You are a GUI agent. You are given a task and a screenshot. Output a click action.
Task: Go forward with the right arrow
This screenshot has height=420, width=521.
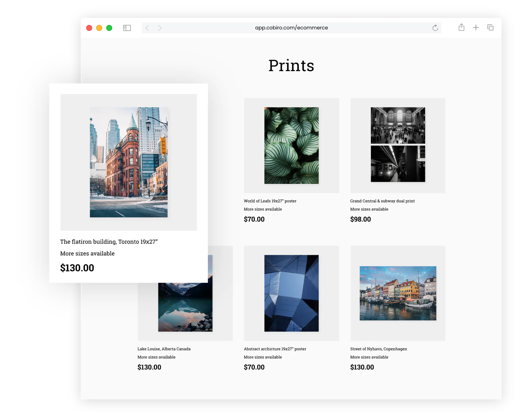160,28
